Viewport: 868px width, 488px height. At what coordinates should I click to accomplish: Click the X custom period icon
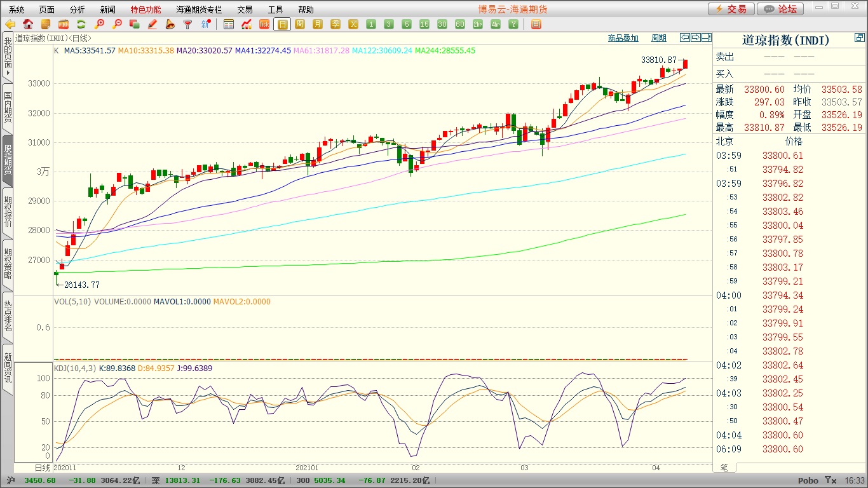coord(353,24)
